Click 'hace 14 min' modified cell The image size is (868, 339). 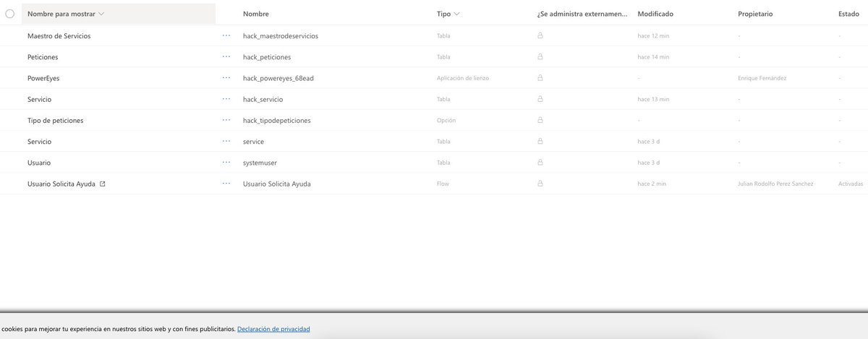653,56
